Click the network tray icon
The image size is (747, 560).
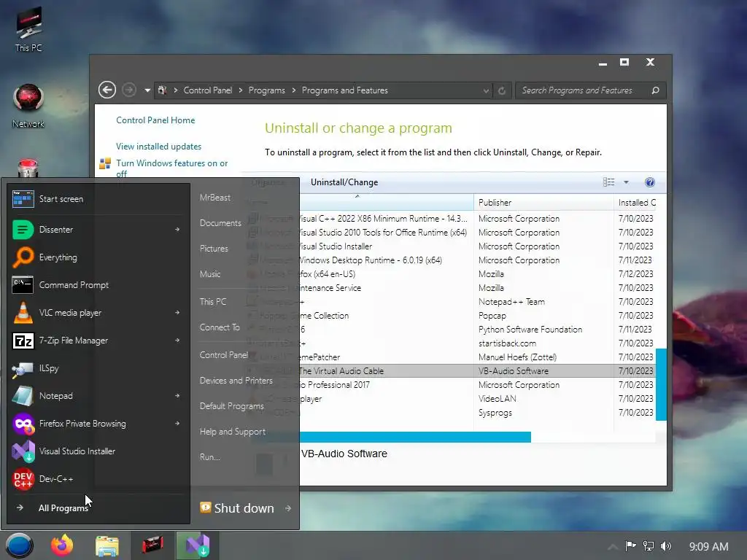click(649, 546)
